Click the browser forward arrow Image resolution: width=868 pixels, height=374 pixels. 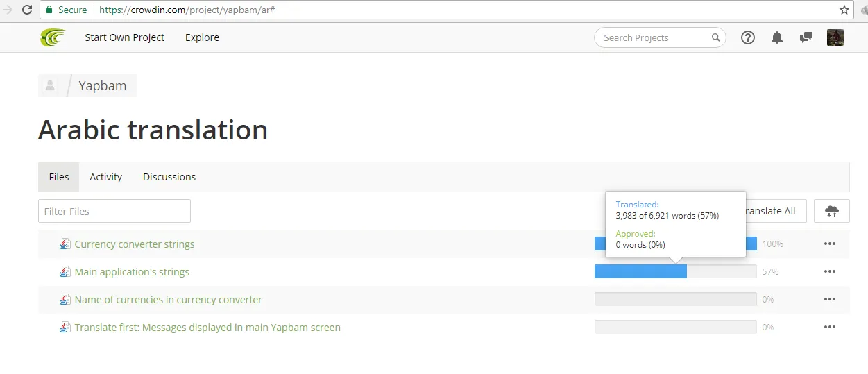[8, 10]
